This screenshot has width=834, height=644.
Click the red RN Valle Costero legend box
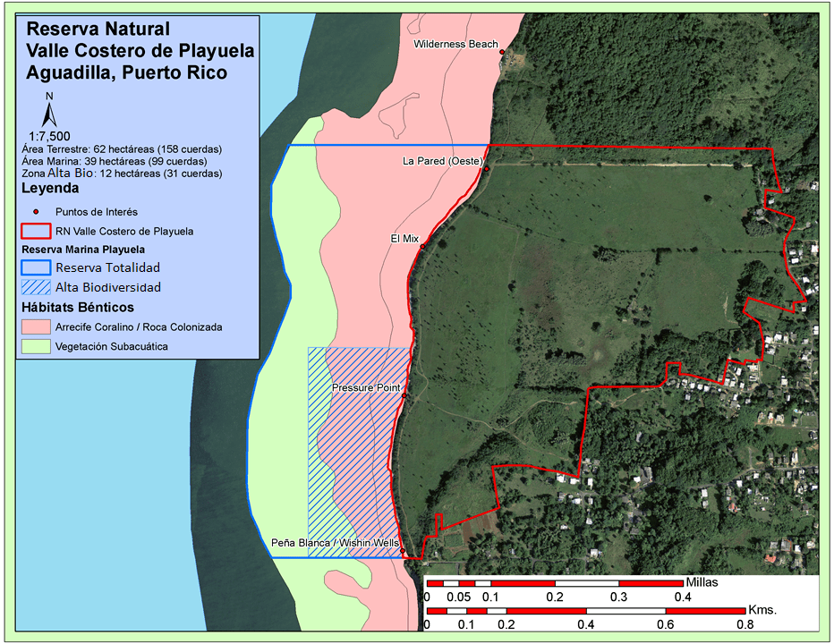point(36,231)
